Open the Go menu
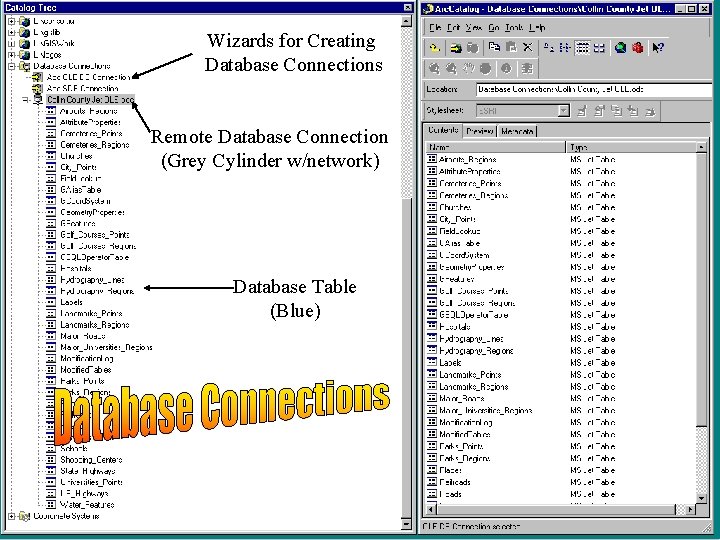 [494, 28]
